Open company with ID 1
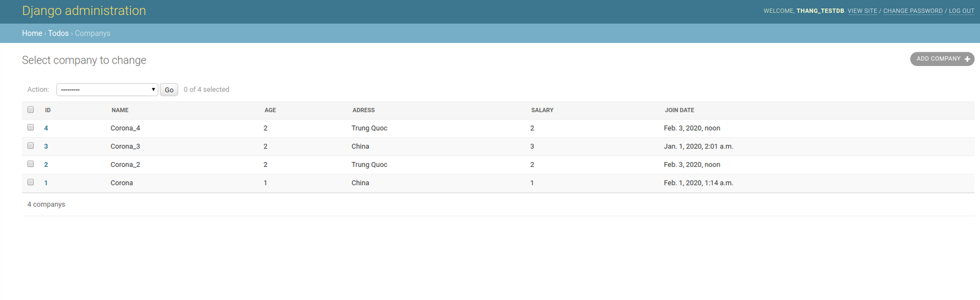The height and width of the screenshot is (300, 980). point(46,183)
